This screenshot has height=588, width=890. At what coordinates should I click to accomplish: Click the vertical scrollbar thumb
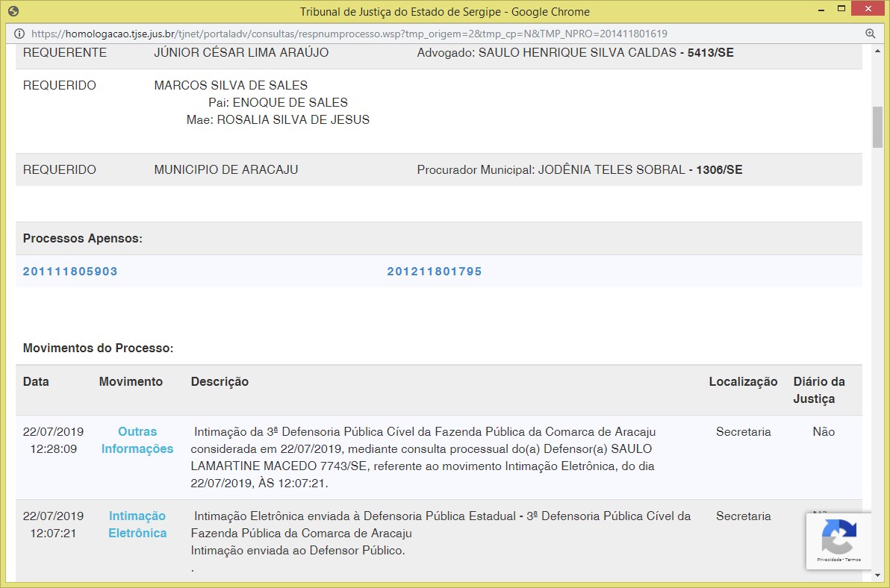[877, 128]
